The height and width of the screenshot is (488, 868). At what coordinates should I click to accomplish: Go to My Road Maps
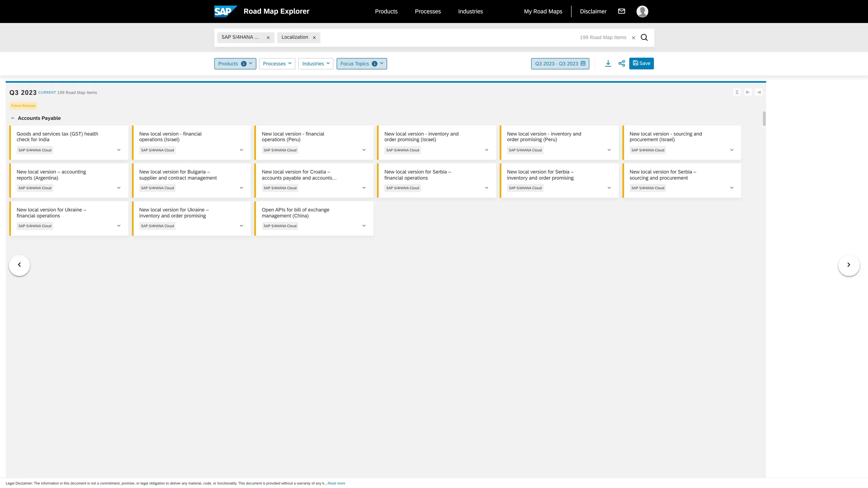coord(543,12)
